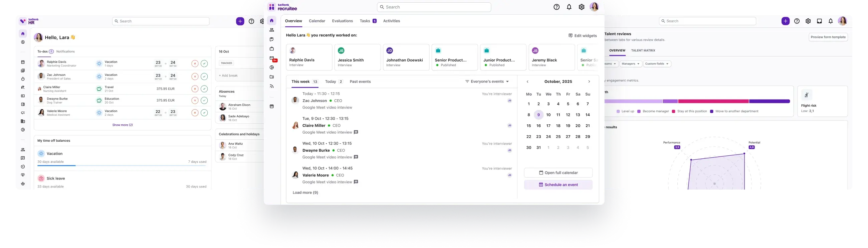Open comment icon on Claire Miller interview
The width and height of the screenshot is (868, 248).
[356, 132]
